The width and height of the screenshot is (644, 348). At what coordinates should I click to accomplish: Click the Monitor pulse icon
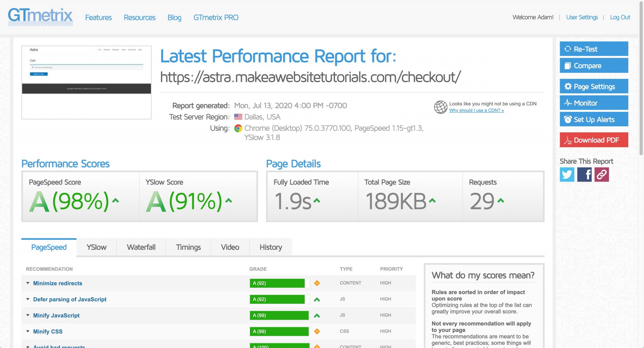click(x=568, y=103)
